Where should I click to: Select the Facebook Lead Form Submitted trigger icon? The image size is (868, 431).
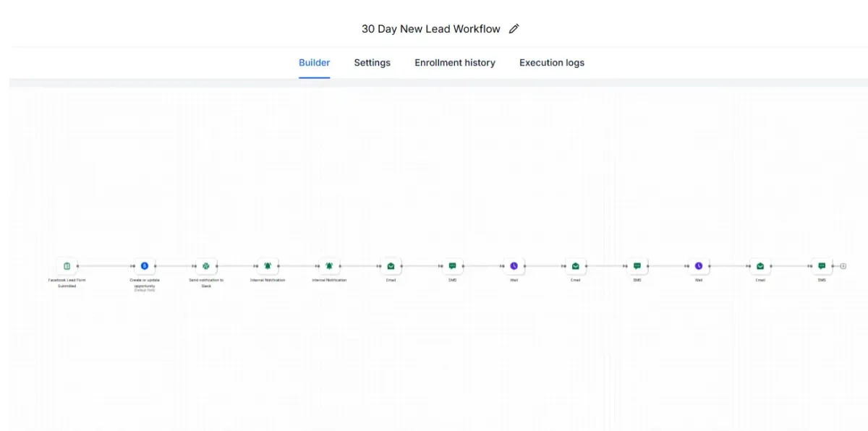[x=67, y=266]
